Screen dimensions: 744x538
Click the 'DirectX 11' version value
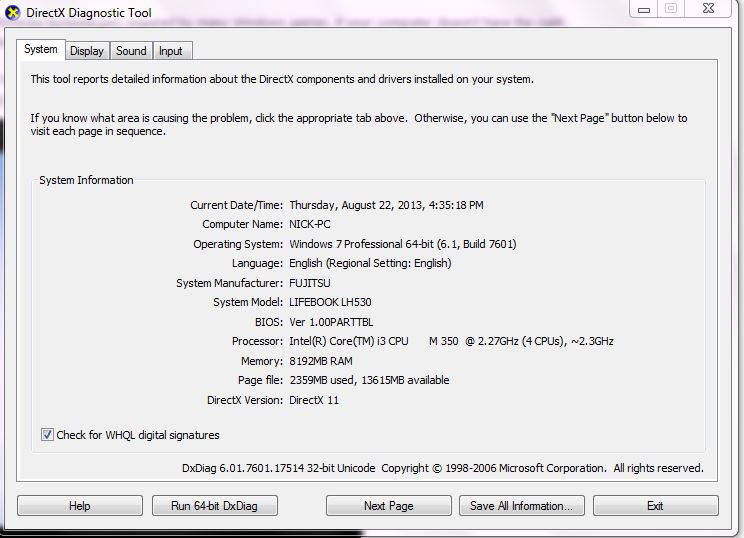(x=314, y=400)
